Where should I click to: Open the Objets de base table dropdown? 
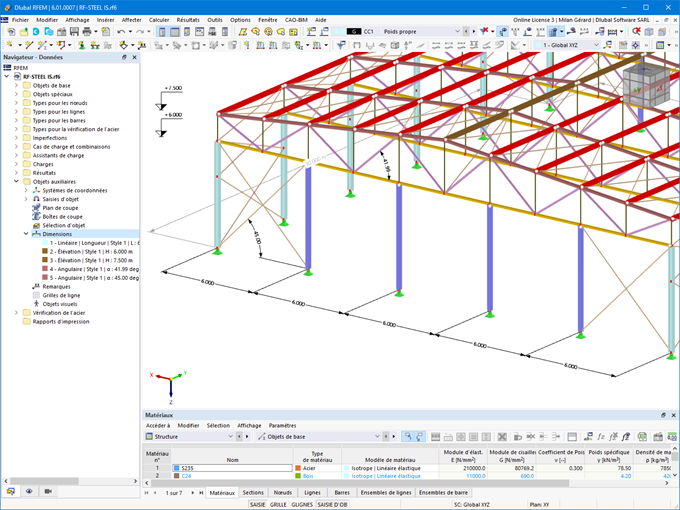click(377, 437)
